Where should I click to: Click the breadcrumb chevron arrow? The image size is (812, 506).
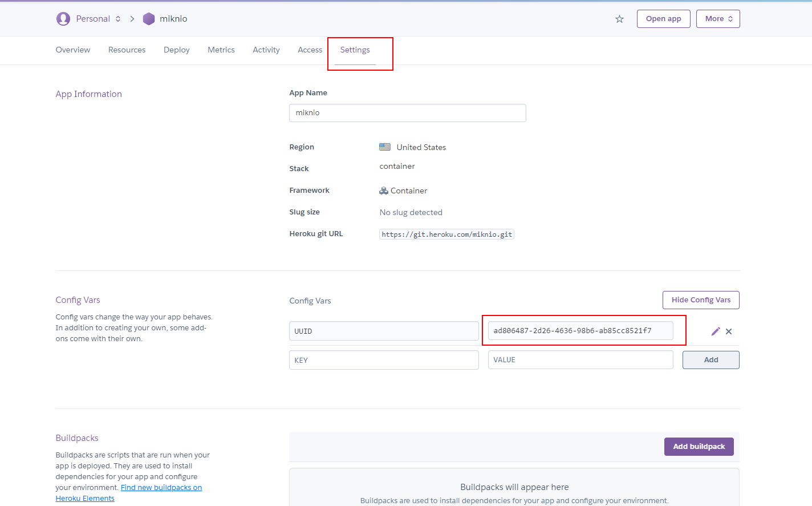(x=132, y=19)
